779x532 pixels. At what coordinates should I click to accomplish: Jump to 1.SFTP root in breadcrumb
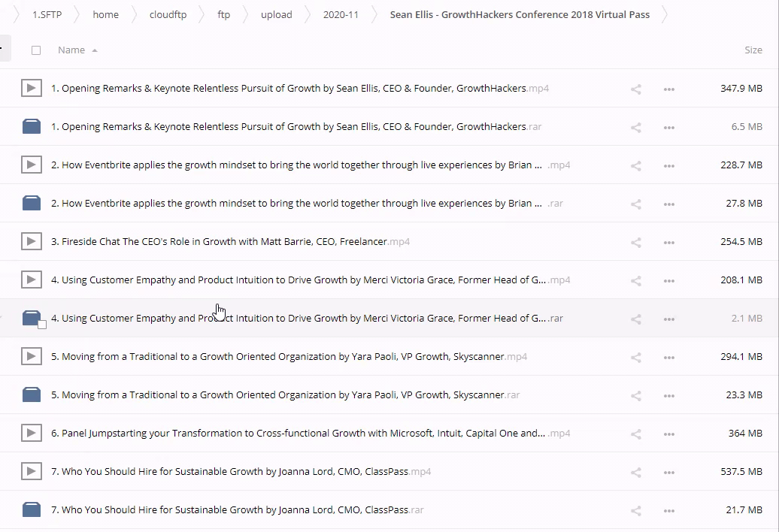pos(47,14)
